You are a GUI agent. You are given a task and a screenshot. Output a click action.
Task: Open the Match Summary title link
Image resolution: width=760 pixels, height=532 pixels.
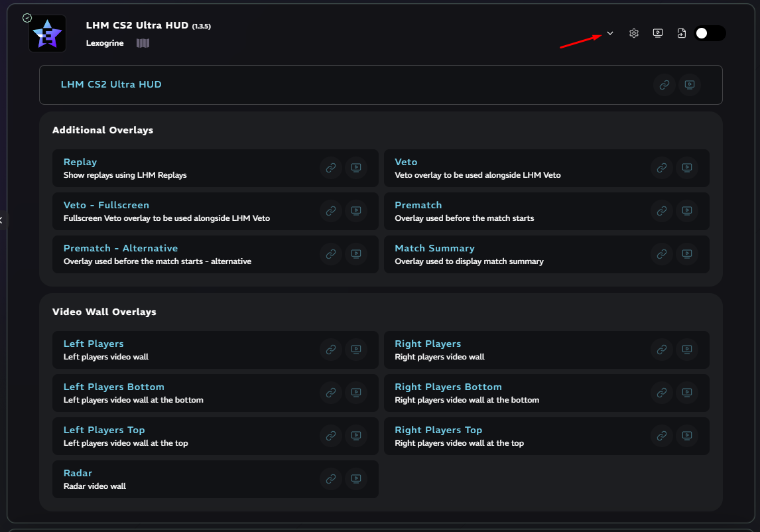coord(435,248)
